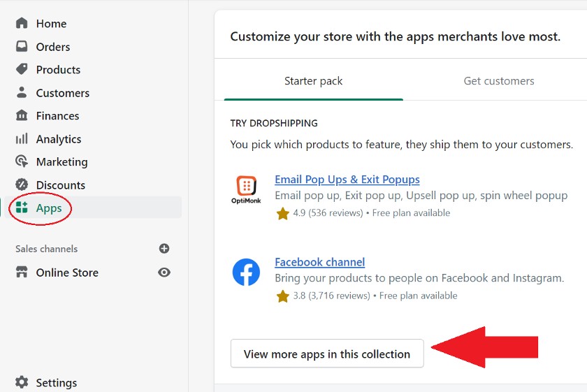Go to the Customers person icon
The width and height of the screenshot is (587, 392).
tap(22, 92)
